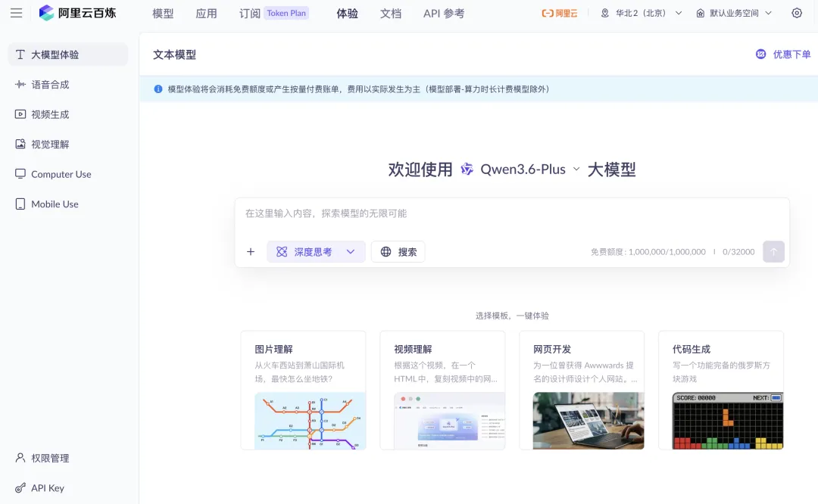Click the blue info icon in notice banner
The width and height of the screenshot is (818, 504).
click(x=158, y=89)
